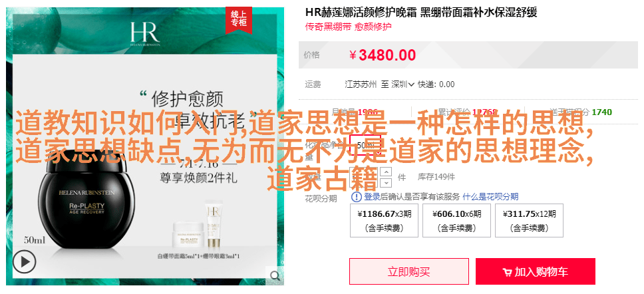Open 什么是花呗分期 help link
Viewport: 644px width, 294px height.
click(490, 197)
